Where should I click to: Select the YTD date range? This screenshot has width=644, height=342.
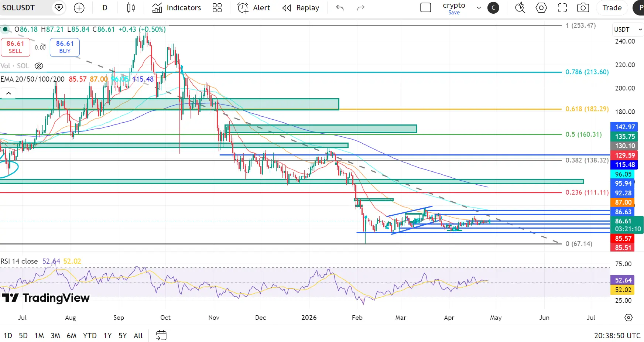90,336
